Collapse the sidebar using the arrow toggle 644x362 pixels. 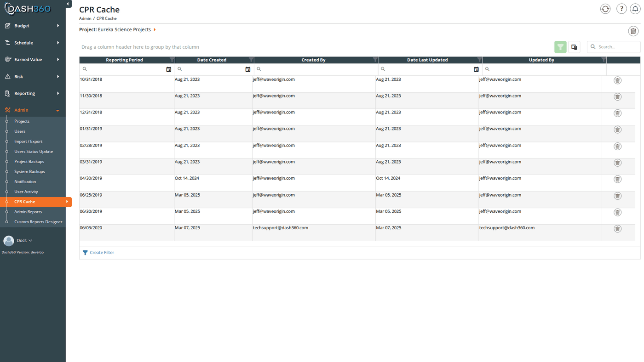tap(68, 4)
